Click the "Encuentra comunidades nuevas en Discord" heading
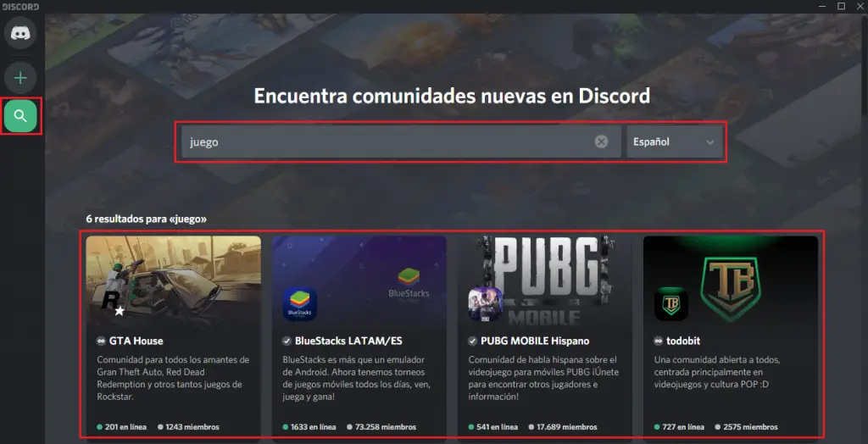868x444 pixels. [452, 97]
